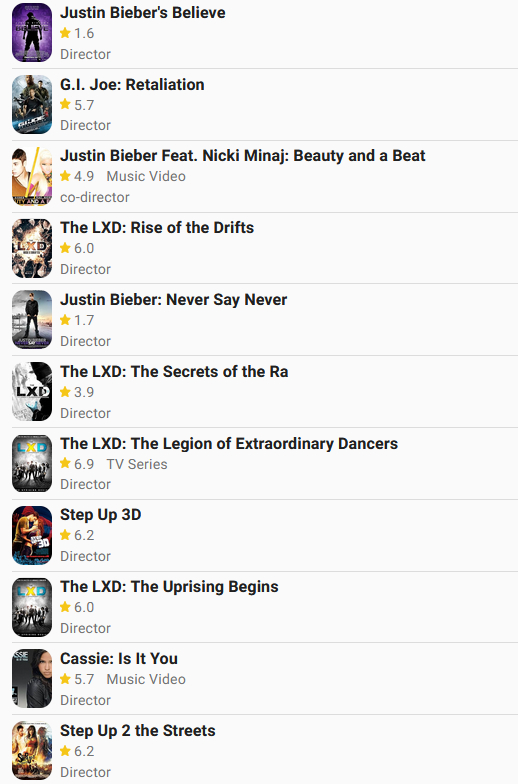Click the Never Say Never poster thumbnail
The height and width of the screenshot is (784, 518).
(x=32, y=320)
